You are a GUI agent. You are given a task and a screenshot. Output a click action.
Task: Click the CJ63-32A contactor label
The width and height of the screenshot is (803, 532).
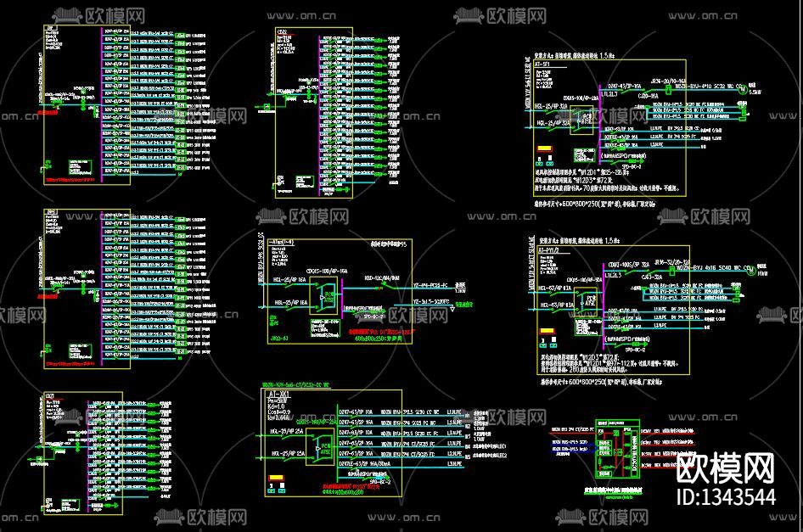(652, 277)
